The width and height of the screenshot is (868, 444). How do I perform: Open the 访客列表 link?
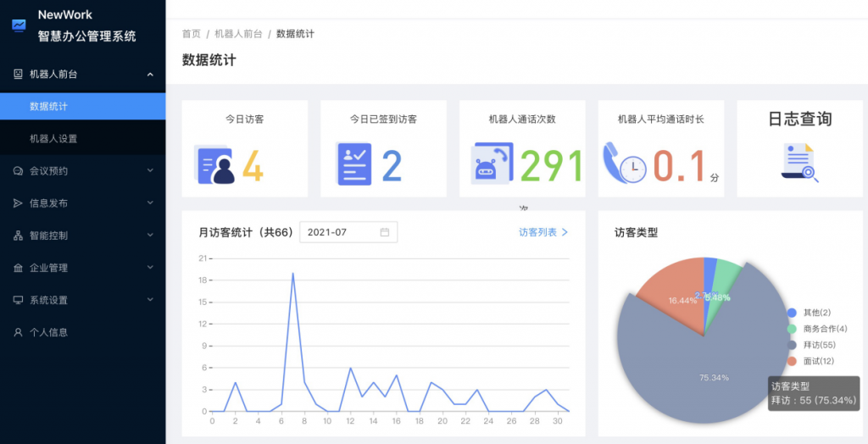point(543,232)
